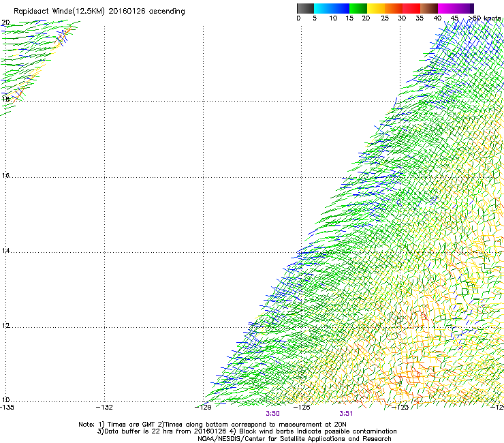Click the 'Times are GMT' note line
The width and height of the screenshot is (504, 443).
click(x=212, y=425)
